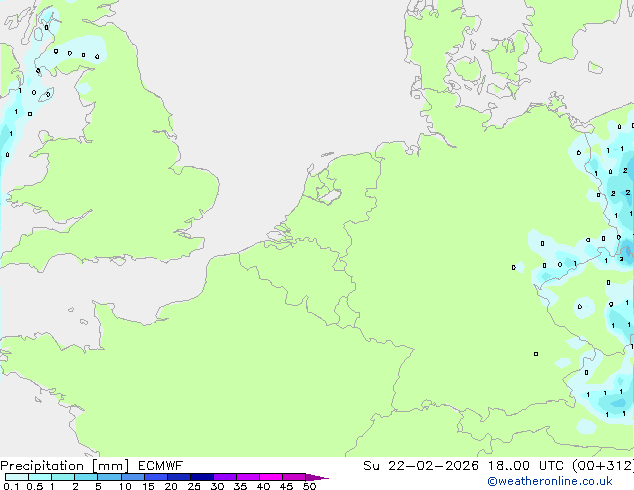This screenshot has width=634, height=490.
Task: Click the "0.1" legend scale label
Action: point(11,486)
